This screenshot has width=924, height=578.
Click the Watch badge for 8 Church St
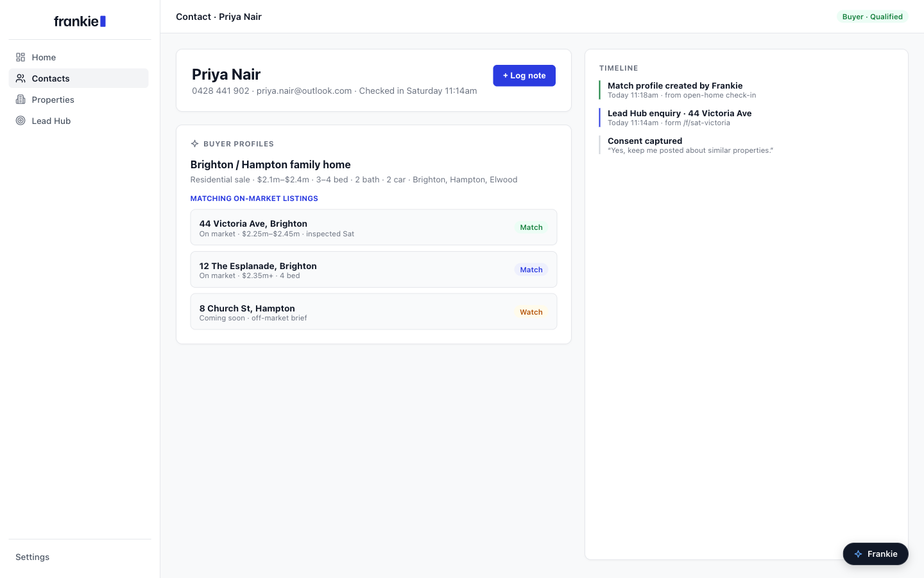click(x=531, y=312)
